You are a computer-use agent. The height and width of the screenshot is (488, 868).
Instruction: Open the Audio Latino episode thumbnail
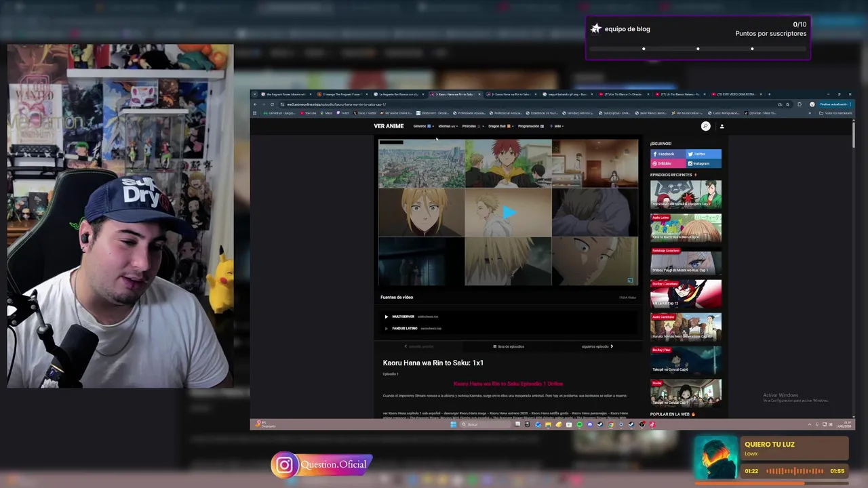click(686, 228)
